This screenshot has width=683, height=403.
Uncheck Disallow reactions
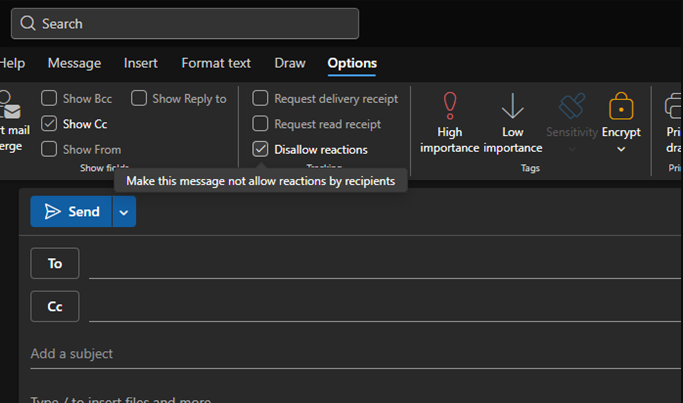click(260, 149)
